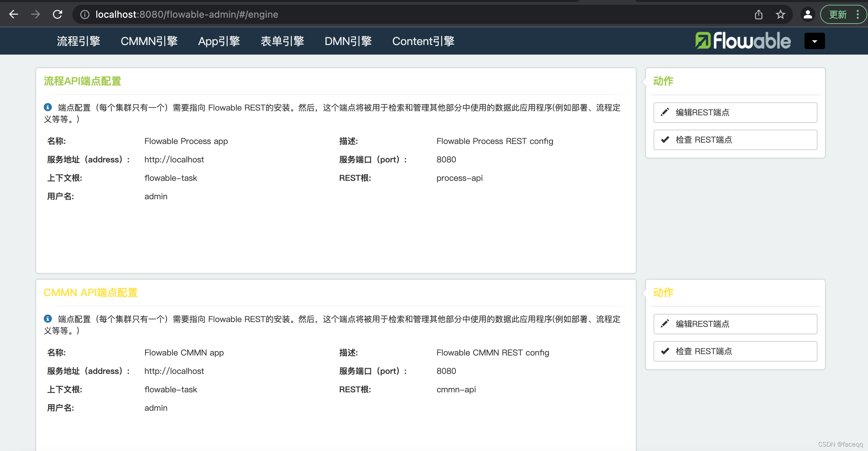Open the Content引擎 tab

point(423,41)
